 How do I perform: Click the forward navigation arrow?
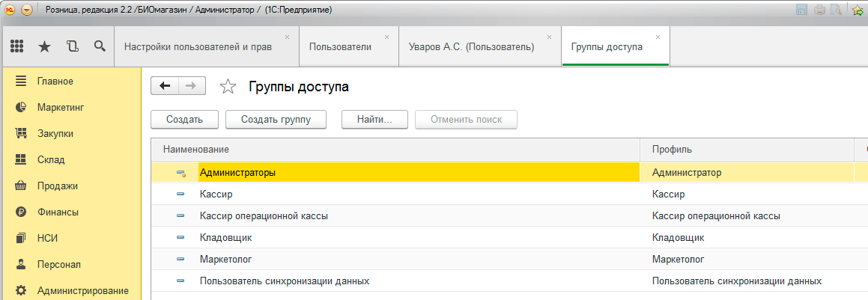click(x=191, y=86)
